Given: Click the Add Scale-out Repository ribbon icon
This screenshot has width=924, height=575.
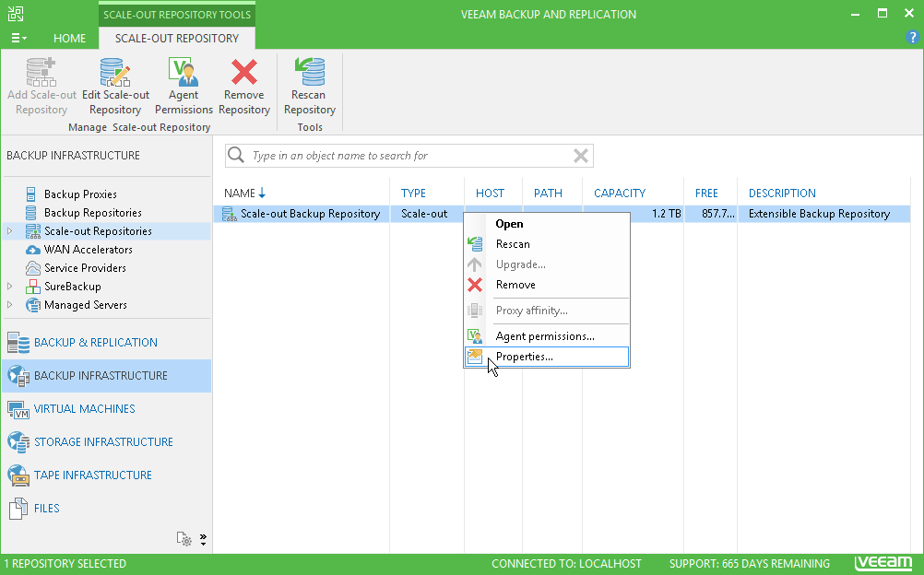Looking at the screenshot, I should pos(41,73).
